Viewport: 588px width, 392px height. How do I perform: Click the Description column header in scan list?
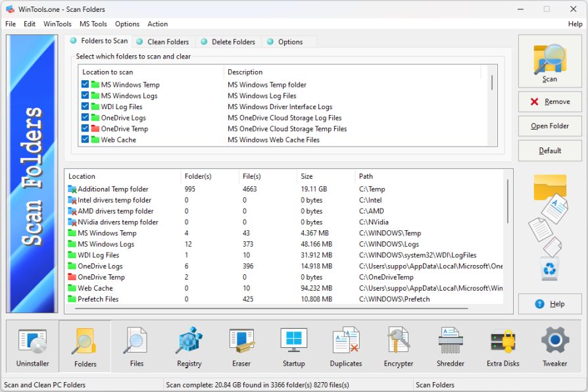(353, 72)
